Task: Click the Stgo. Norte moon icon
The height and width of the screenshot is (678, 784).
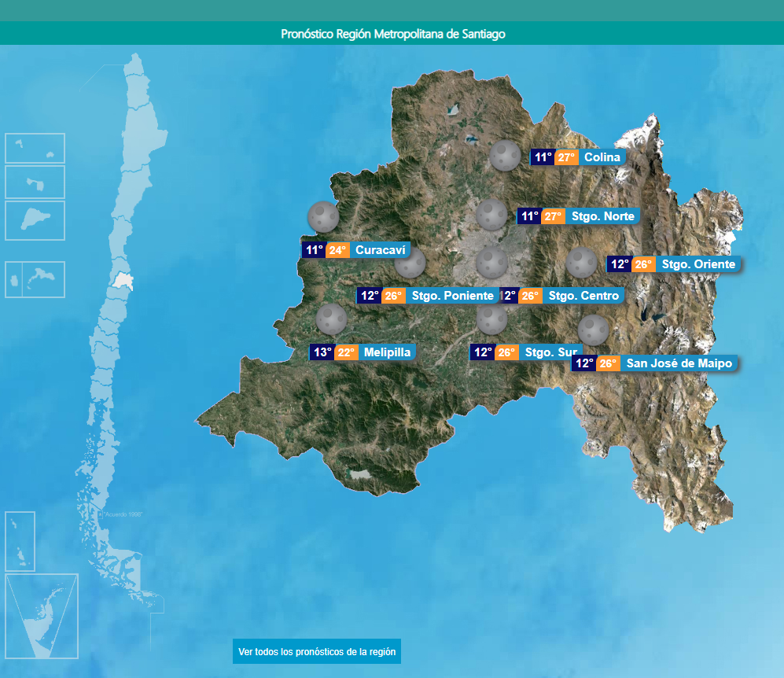Action: (491, 214)
